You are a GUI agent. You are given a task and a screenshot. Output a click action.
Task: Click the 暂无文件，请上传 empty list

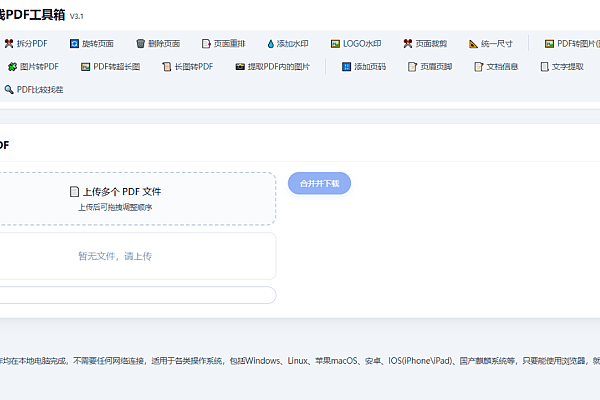click(x=138, y=256)
